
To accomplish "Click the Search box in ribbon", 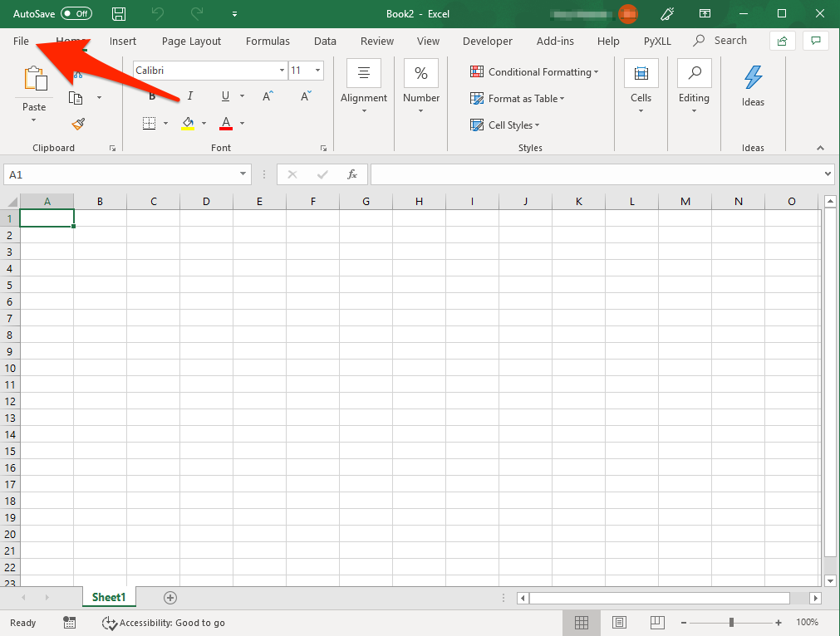I will [x=720, y=41].
